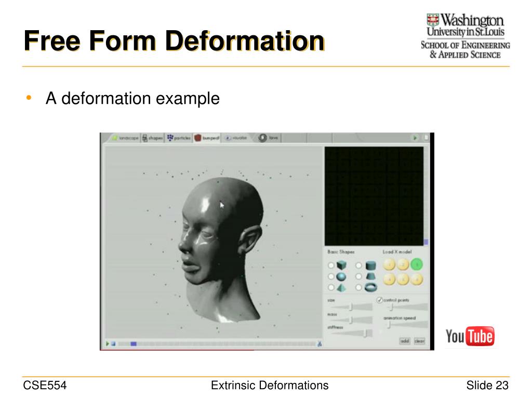The width and height of the screenshot is (532, 399).
Task: Click 'A deformation example' bullet text
Action: click(132, 98)
